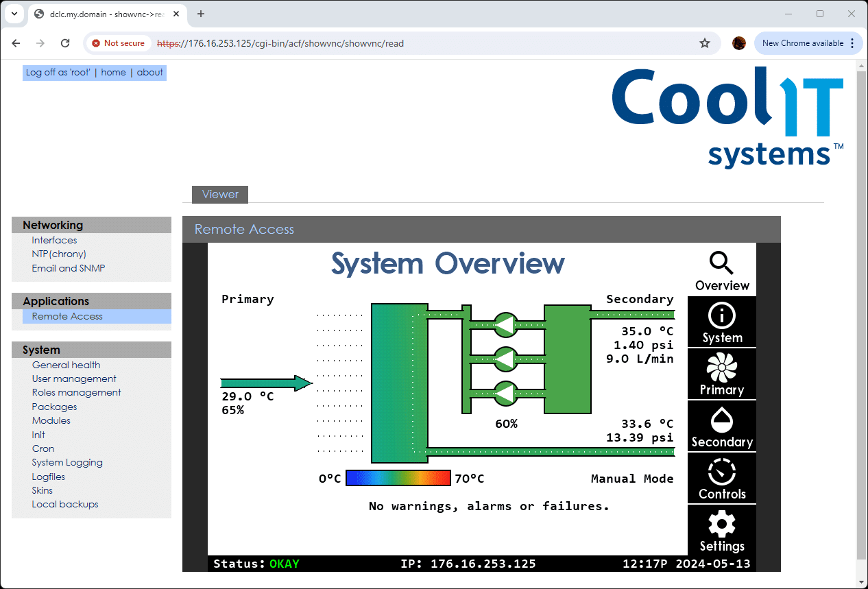Click the 13.39 psi pressure reading
This screenshot has width=868, height=589.
pos(640,437)
